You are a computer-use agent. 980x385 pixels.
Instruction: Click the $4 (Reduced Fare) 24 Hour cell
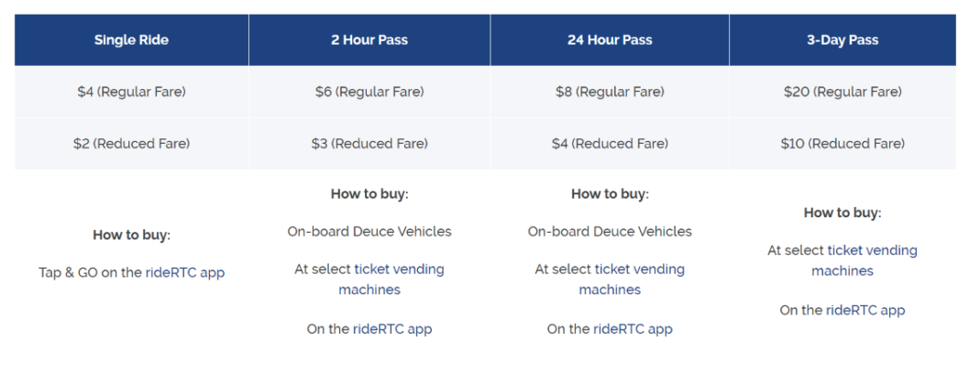[610, 144]
